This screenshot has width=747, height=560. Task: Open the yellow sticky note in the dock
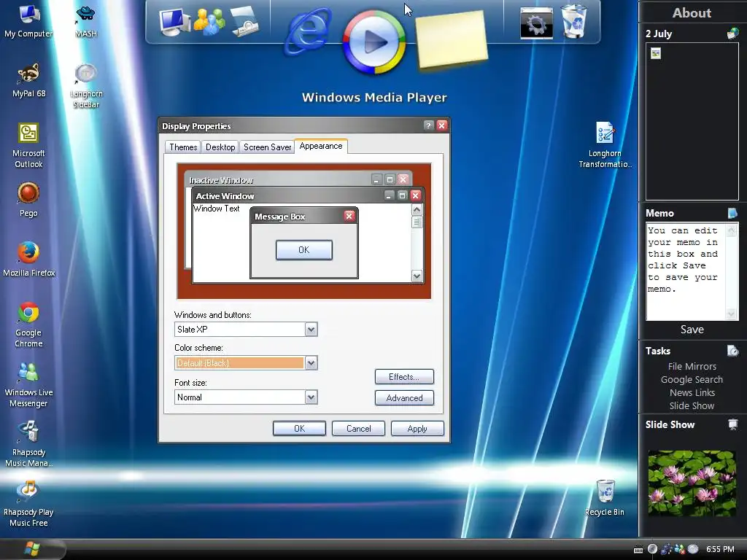pos(451,39)
